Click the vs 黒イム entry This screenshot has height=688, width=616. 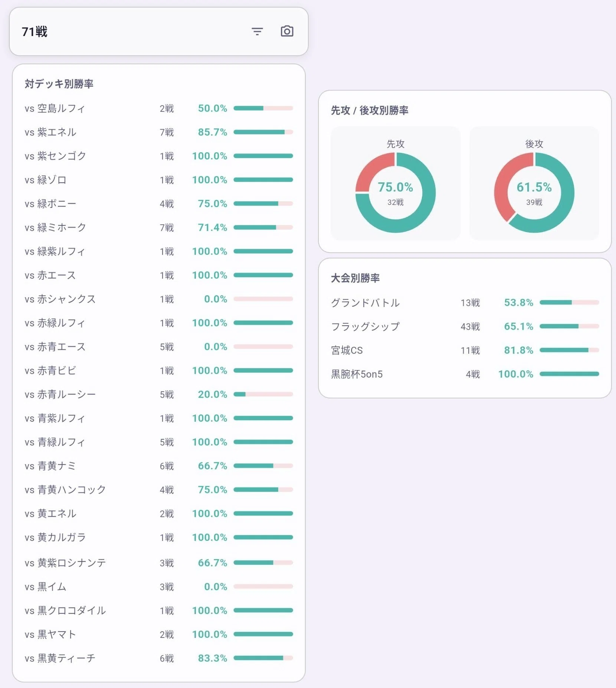(159, 587)
